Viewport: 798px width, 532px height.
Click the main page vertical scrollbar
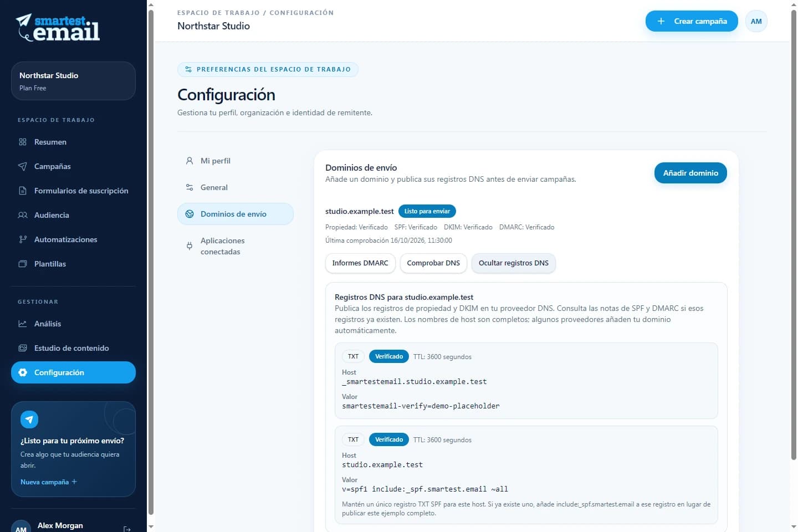click(x=794, y=234)
